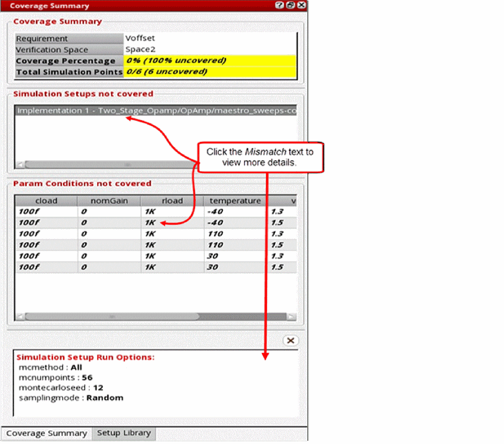Close the Coverage Summary window
This screenshot has width=504, height=444.
(301, 5)
